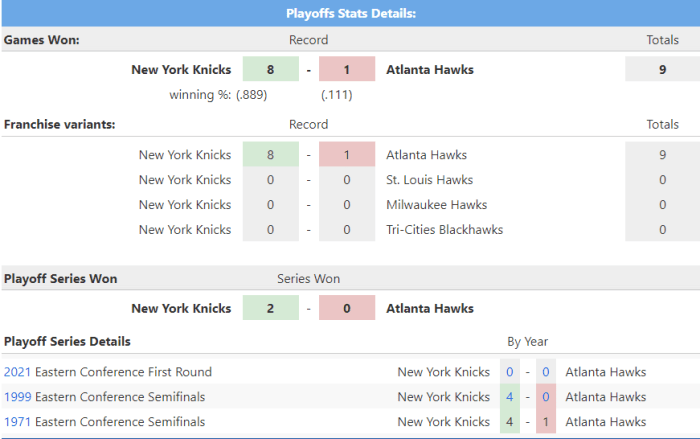Click the Hawks .111 winning percentage
700x439 pixels.
[336, 95]
